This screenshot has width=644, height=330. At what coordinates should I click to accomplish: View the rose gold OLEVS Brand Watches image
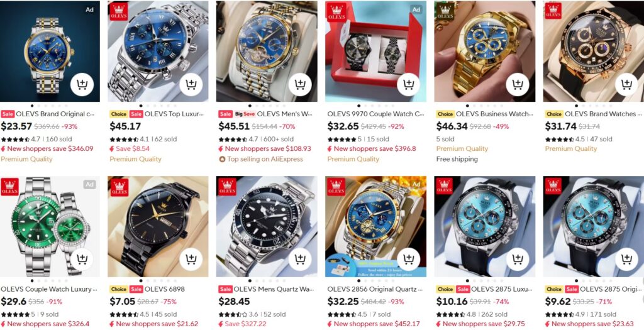click(x=594, y=52)
